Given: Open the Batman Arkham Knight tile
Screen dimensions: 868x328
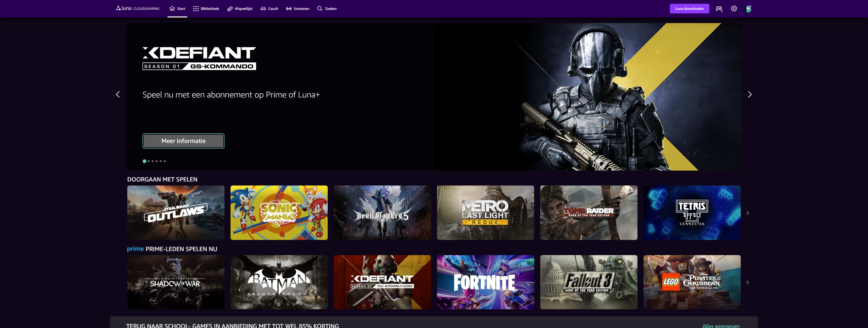Looking at the screenshot, I should pyautogui.click(x=279, y=282).
